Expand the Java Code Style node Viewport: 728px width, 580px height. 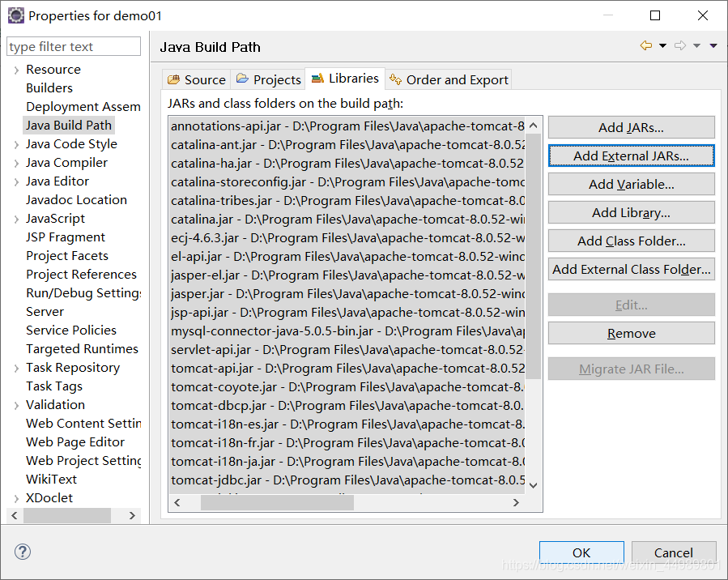pyautogui.click(x=16, y=145)
